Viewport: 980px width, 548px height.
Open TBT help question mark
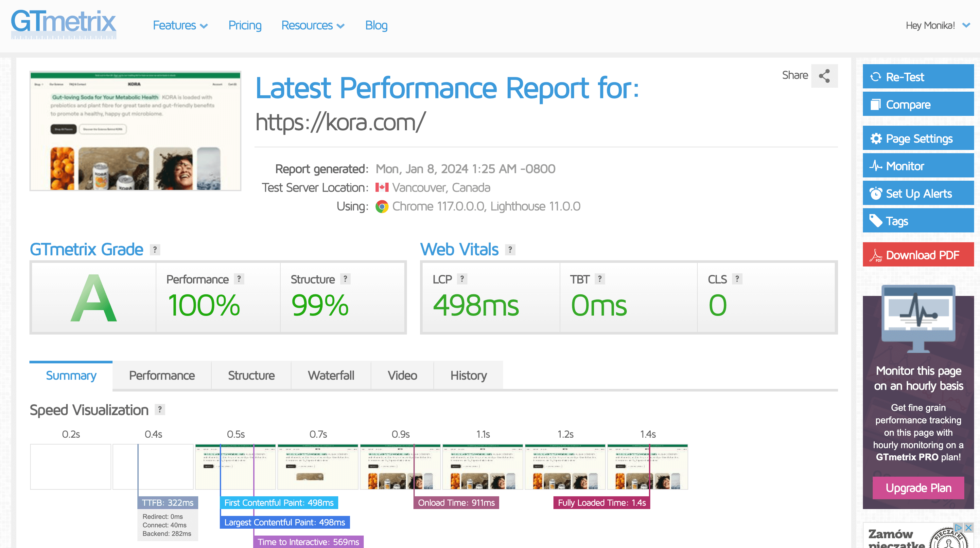[600, 279]
